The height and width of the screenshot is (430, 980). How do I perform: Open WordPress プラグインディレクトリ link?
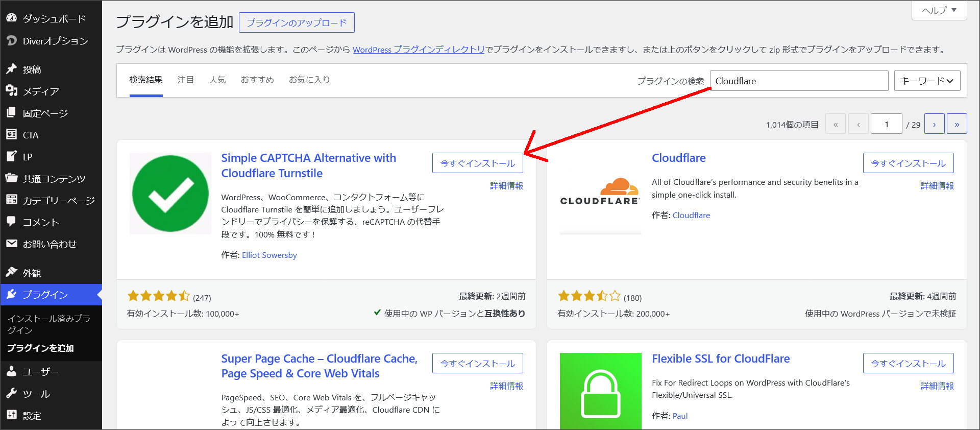pyautogui.click(x=419, y=50)
